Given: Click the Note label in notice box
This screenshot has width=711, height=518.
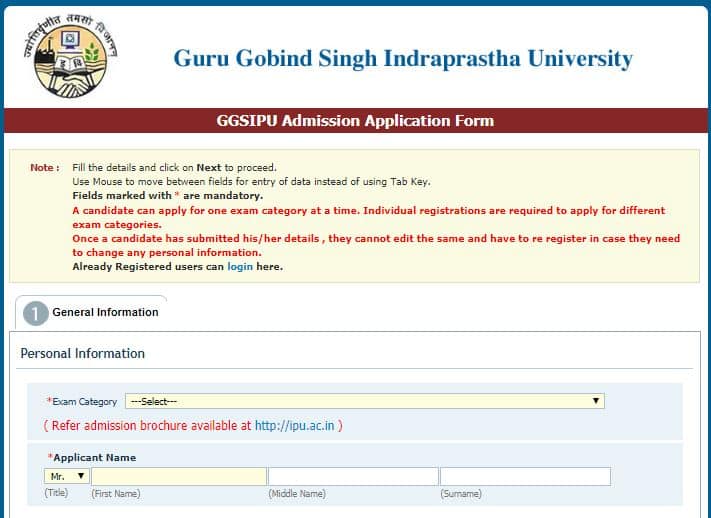Looking at the screenshot, I should click(x=44, y=168).
